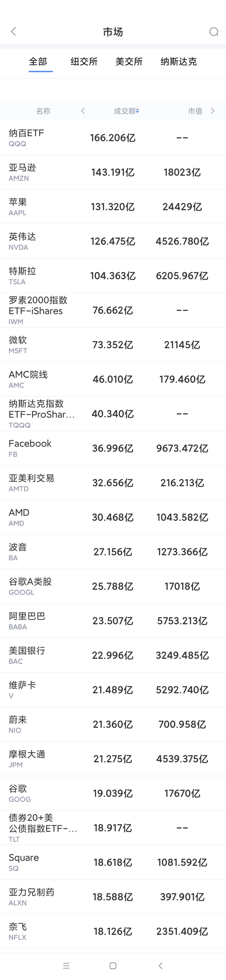This screenshot has width=226, height=980.
Task: Open Facebook FB stock row
Action: (x=113, y=448)
